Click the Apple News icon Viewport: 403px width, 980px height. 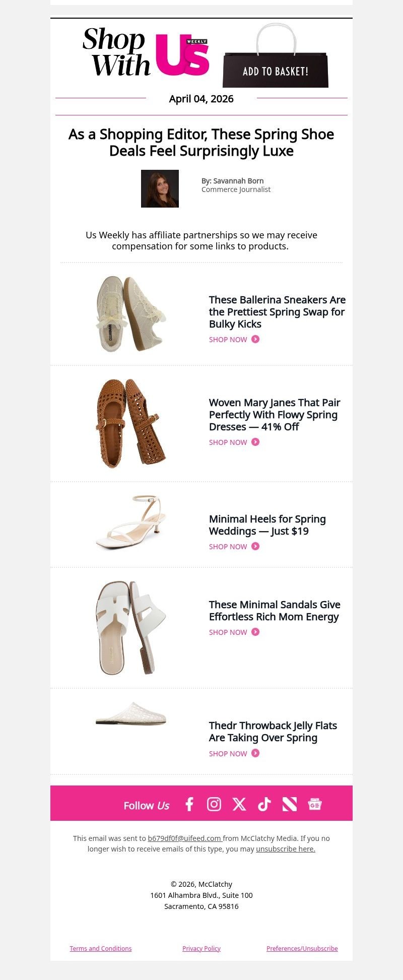coord(290,804)
